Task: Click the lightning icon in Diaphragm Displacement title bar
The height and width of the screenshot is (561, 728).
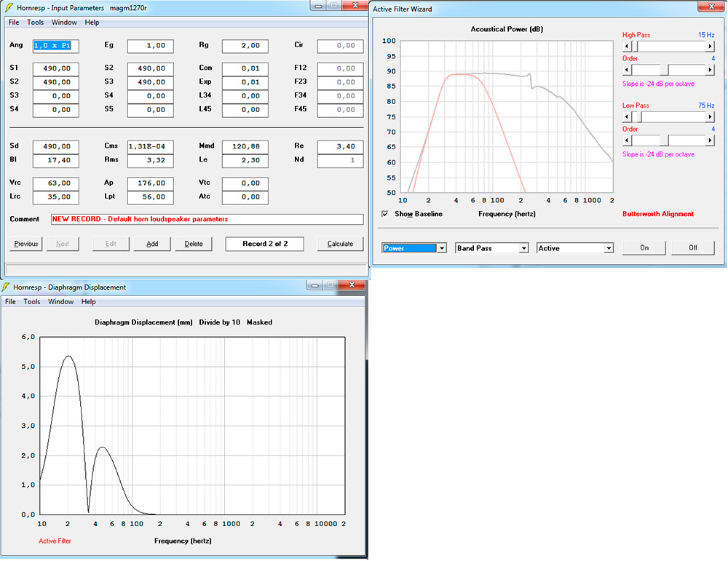Action: coord(6,287)
